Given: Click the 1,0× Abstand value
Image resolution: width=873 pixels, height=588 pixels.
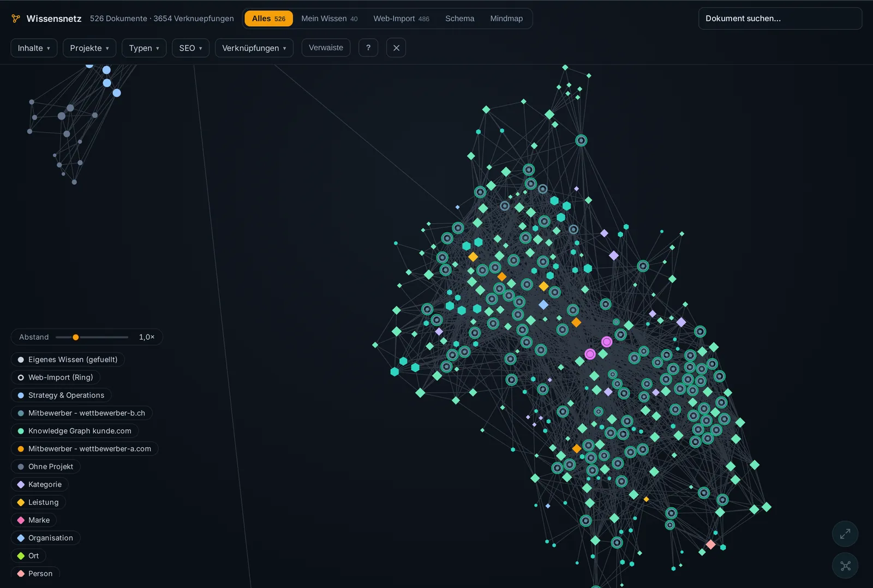Looking at the screenshot, I should click(x=147, y=337).
